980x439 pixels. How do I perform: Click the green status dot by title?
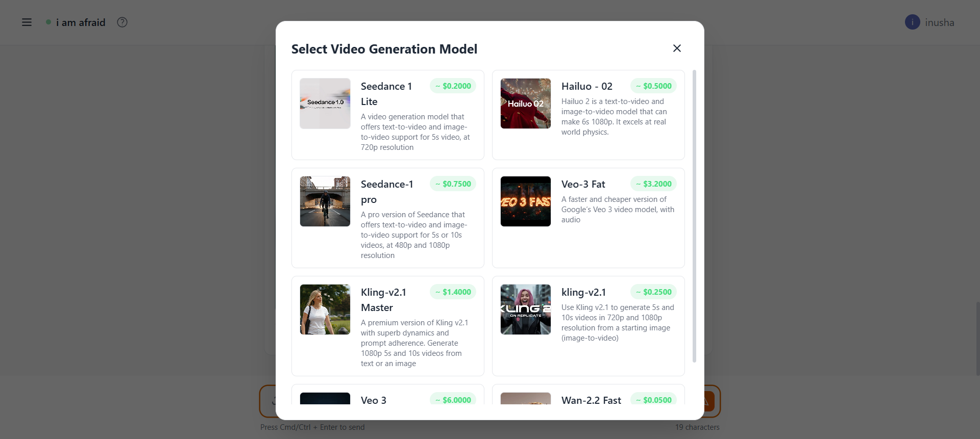click(48, 22)
